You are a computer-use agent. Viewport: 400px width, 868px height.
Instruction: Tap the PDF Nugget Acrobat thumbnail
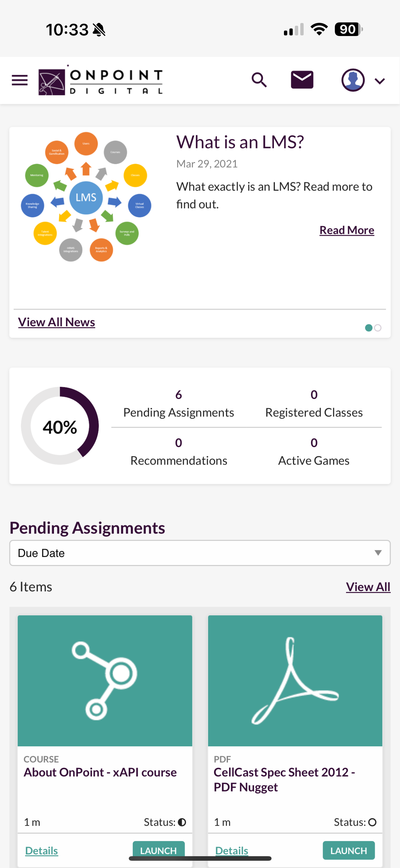pos(295,681)
